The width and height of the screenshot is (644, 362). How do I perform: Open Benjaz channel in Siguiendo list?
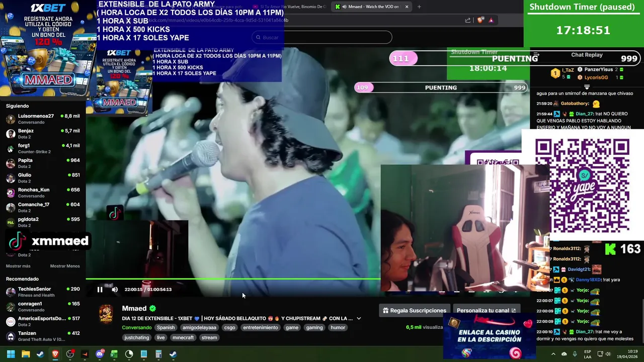[x=43, y=134]
